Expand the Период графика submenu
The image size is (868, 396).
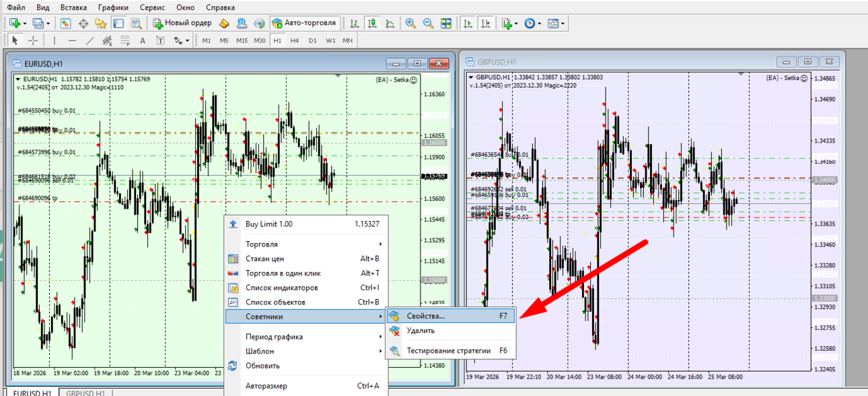[305, 337]
